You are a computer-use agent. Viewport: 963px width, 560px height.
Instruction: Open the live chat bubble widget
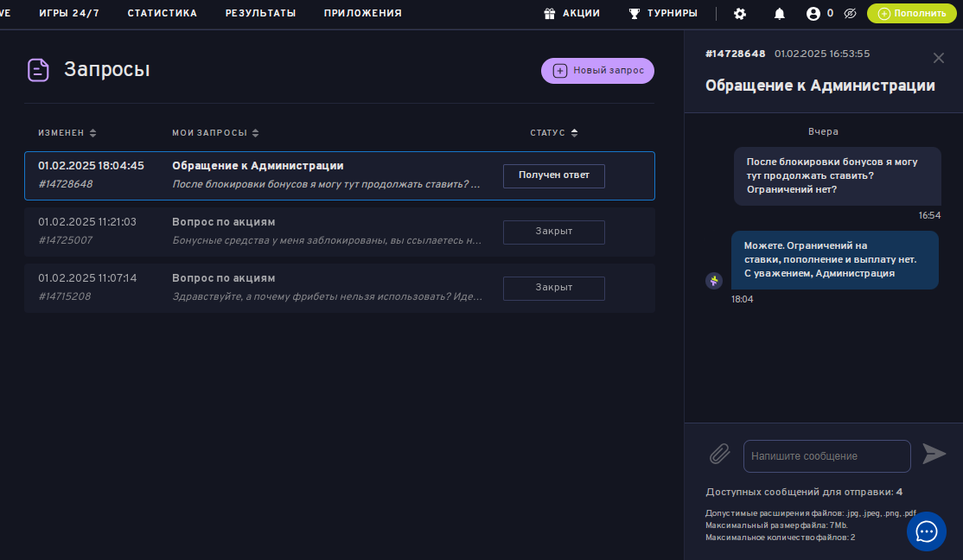coord(927,531)
